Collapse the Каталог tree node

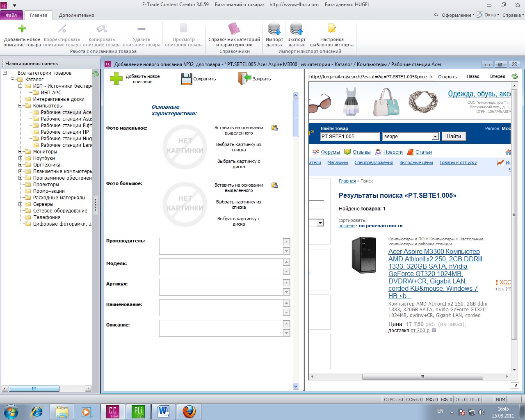(12, 80)
